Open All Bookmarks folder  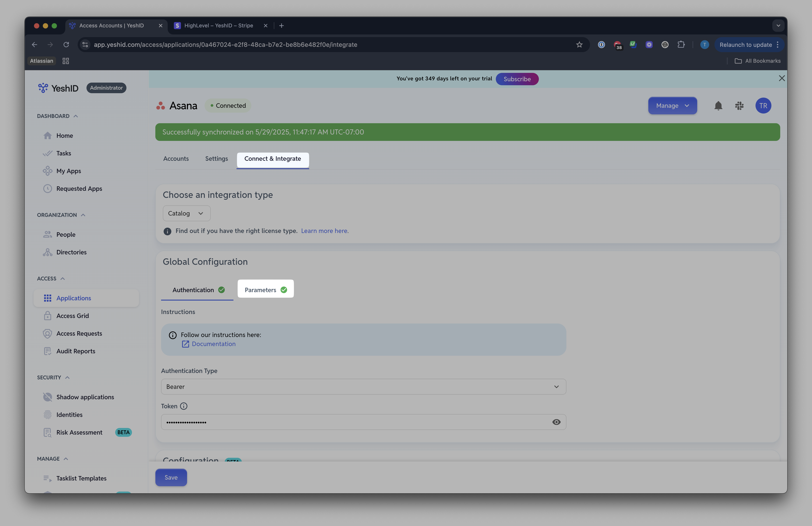click(757, 61)
